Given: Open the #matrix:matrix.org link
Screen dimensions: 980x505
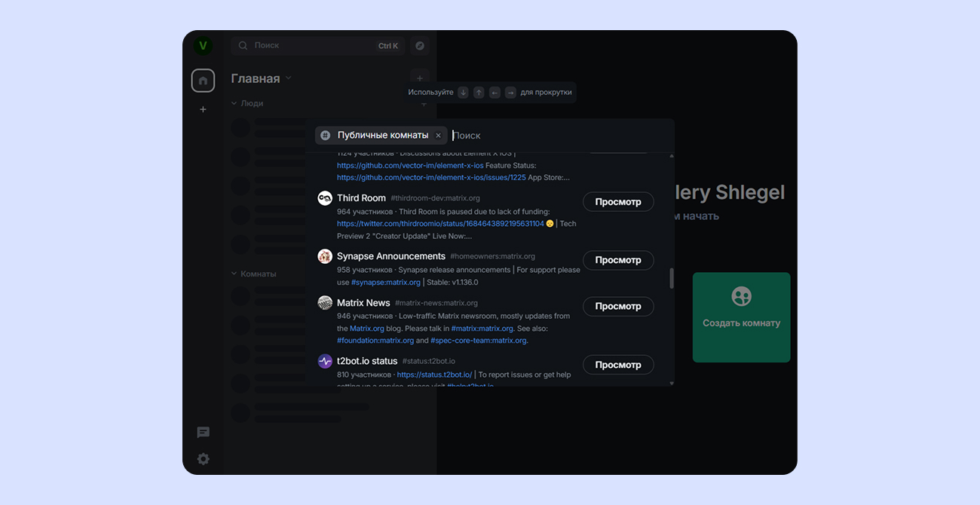Looking at the screenshot, I should pyautogui.click(x=482, y=329).
